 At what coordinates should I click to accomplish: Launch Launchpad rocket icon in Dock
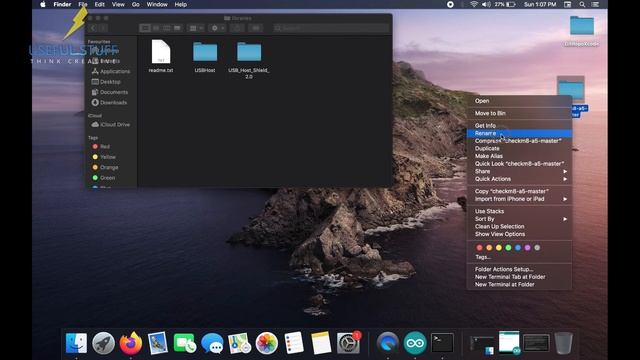pos(103,343)
